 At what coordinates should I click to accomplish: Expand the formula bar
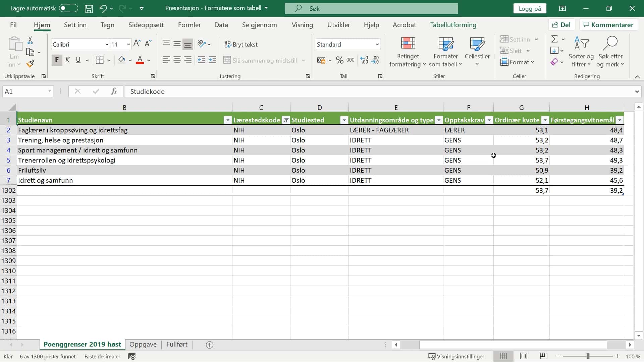coord(637,92)
